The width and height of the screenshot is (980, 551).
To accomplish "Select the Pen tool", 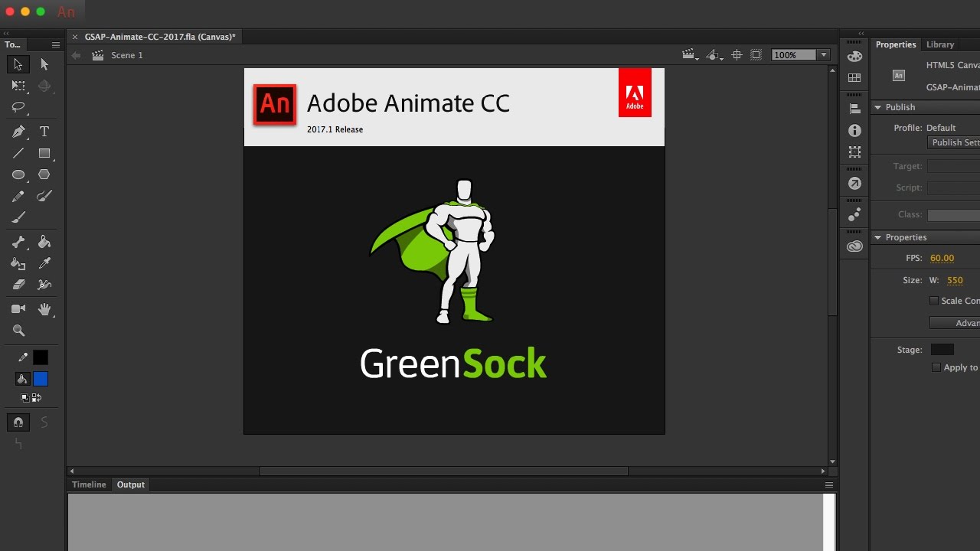I will coord(18,132).
